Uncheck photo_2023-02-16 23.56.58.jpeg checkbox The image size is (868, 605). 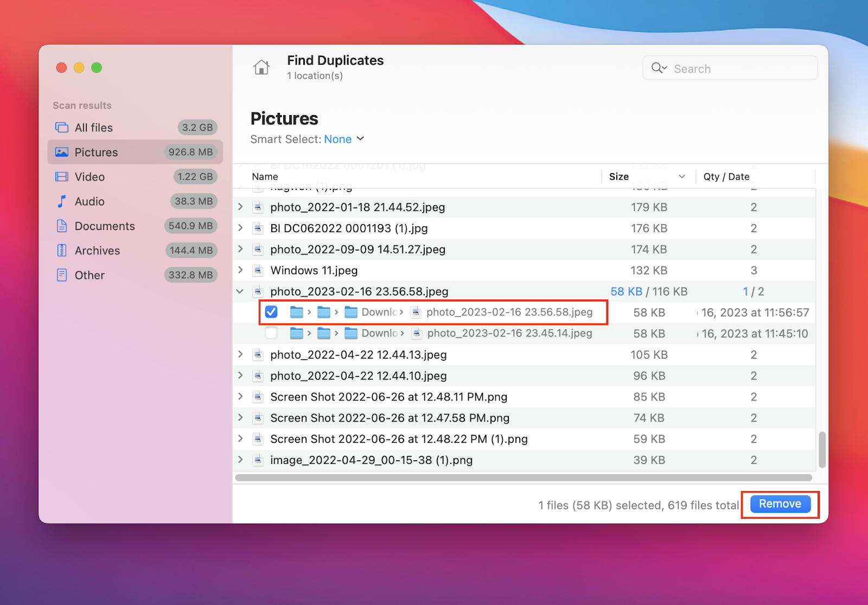click(x=271, y=312)
